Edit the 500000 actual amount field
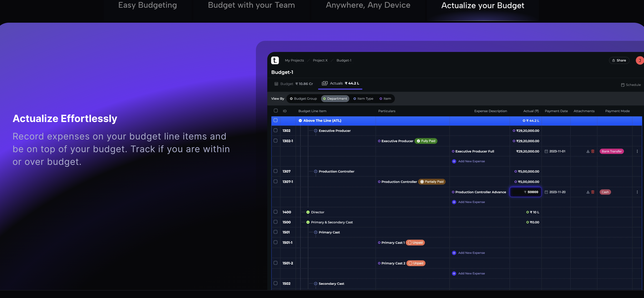This screenshot has height=298, width=644. point(525,192)
